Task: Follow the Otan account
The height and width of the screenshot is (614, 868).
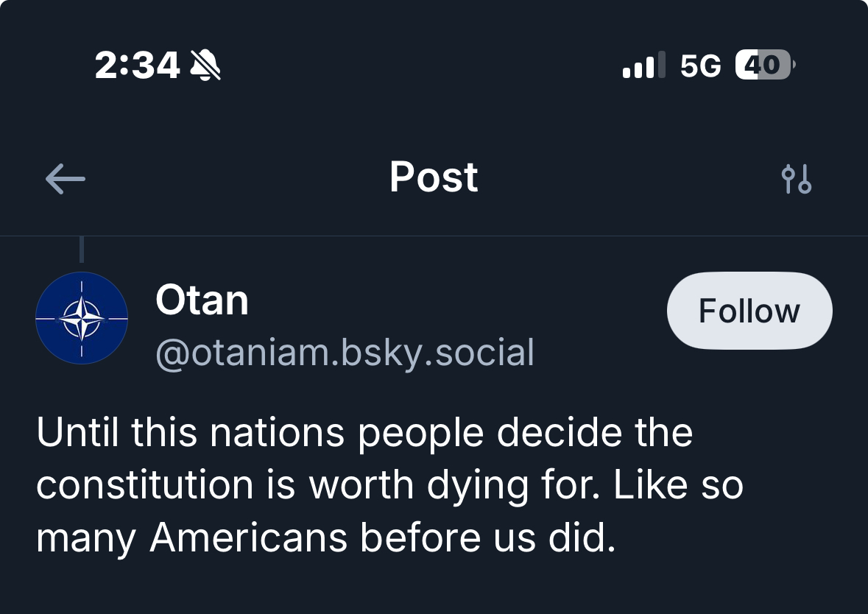Action: tap(749, 311)
